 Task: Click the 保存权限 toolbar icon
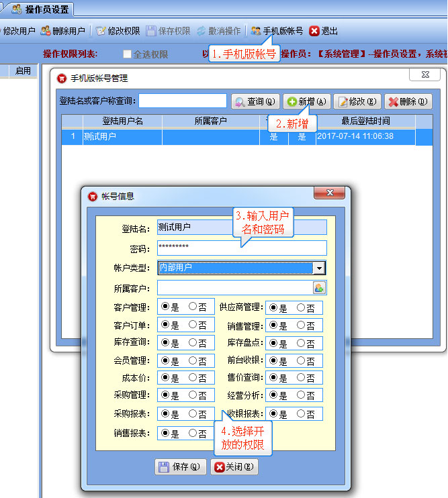[151, 31]
